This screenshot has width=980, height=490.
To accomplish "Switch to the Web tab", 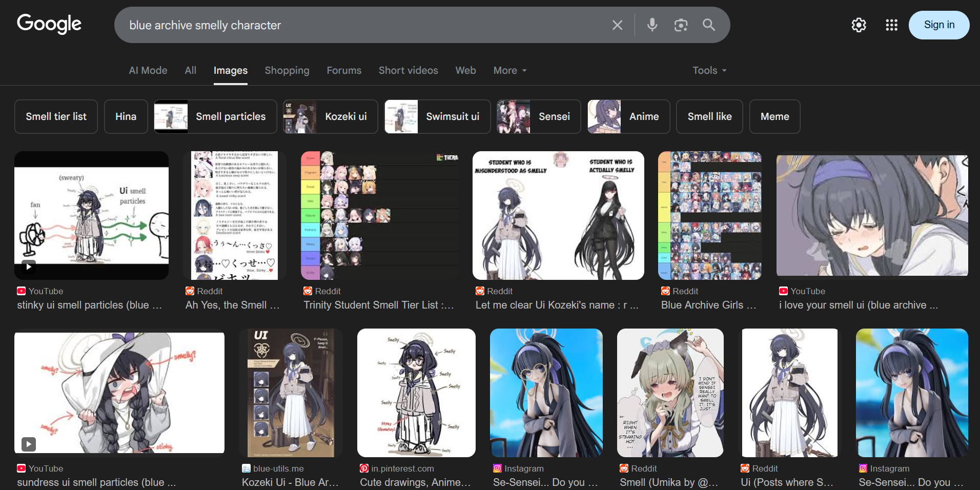I will 466,70.
